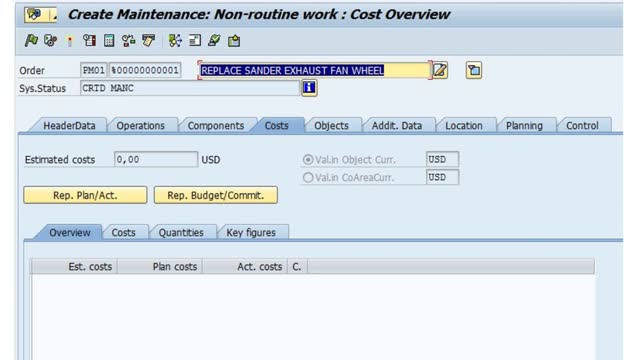
Task: Click the Estimated costs input field
Action: [x=156, y=160]
